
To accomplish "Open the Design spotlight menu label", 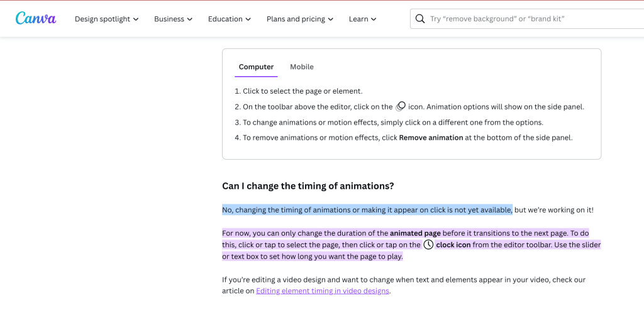I will point(103,19).
